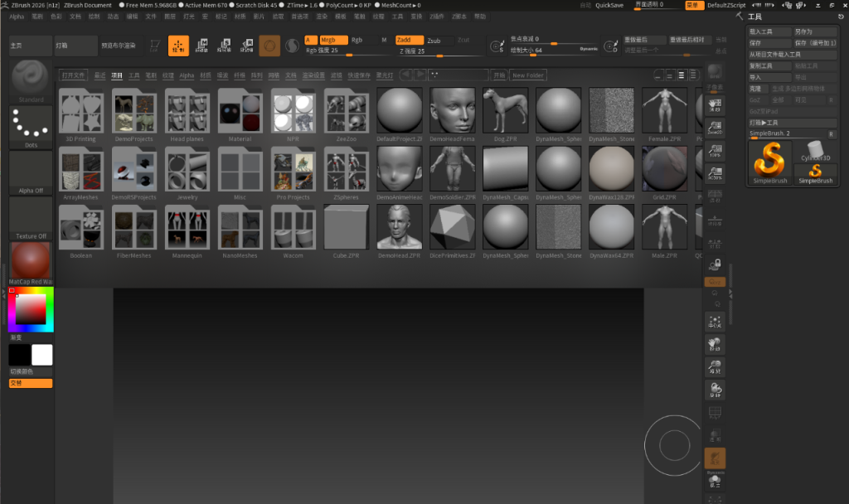Click the Move gizmo icon

201,46
